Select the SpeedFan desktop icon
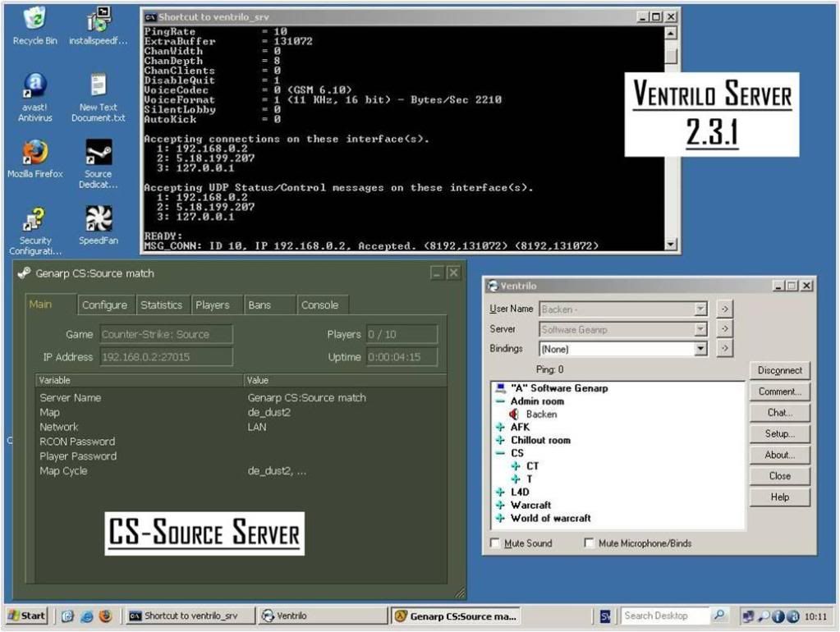840x632 pixels. (99, 226)
